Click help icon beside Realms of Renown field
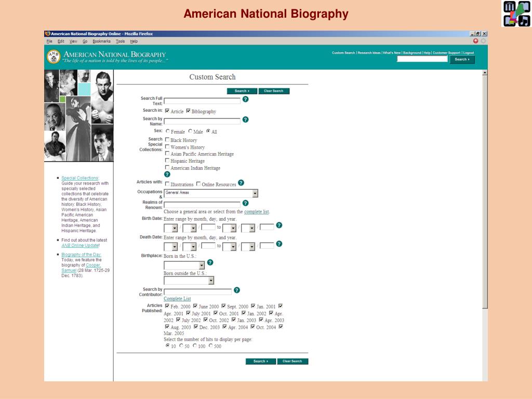 [245, 203]
